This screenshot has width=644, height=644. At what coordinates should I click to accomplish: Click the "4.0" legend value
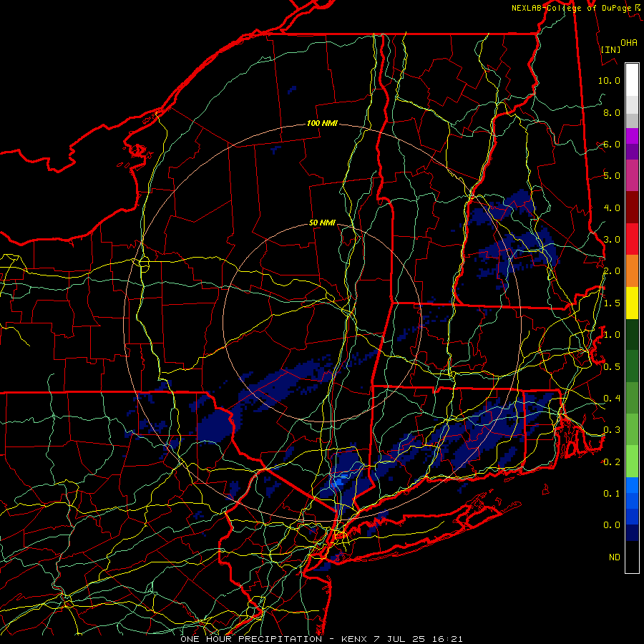612,208
